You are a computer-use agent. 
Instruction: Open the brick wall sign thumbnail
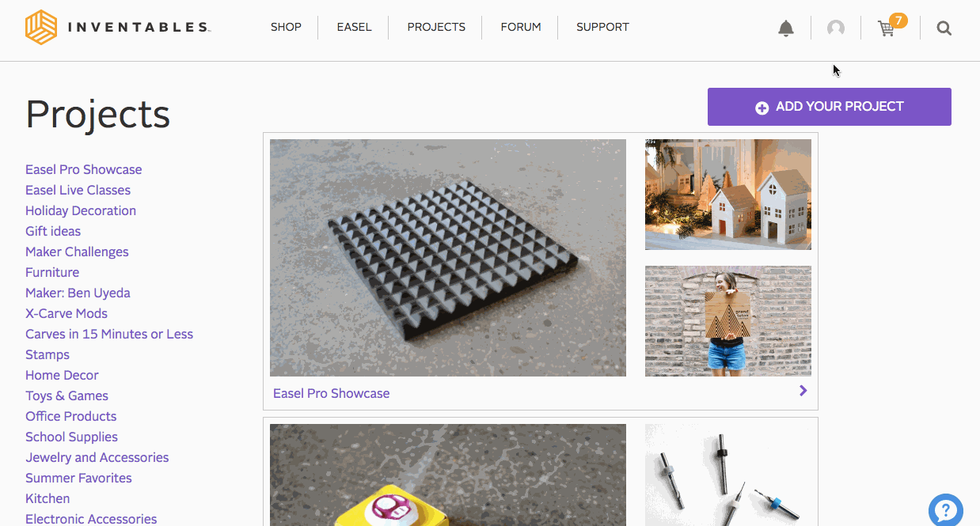[727, 320]
